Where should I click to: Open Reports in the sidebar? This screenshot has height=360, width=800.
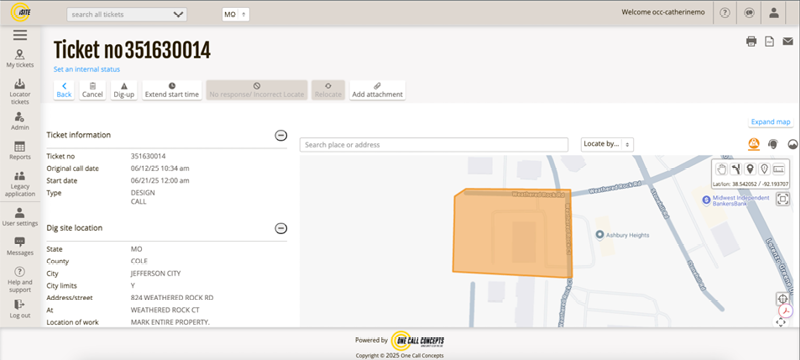click(x=20, y=151)
